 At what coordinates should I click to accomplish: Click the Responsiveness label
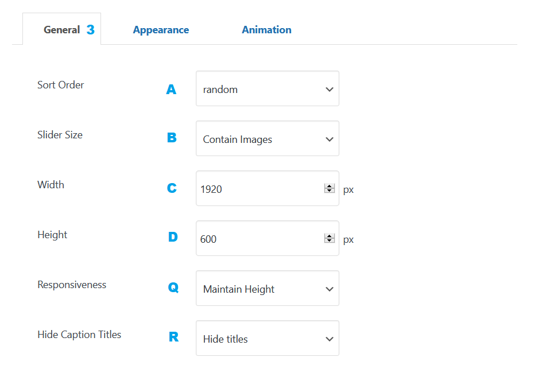click(x=72, y=285)
